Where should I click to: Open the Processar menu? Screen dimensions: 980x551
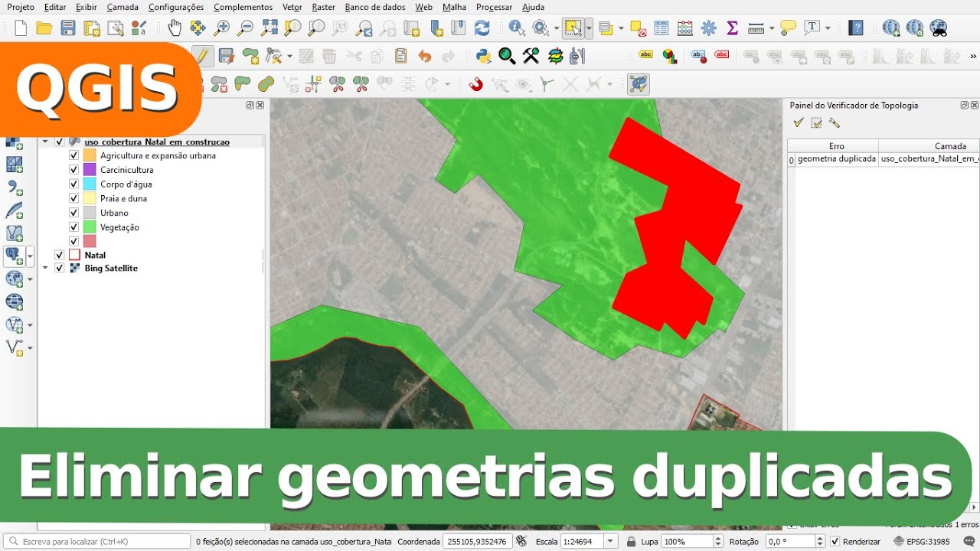click(x=494, y=7)
